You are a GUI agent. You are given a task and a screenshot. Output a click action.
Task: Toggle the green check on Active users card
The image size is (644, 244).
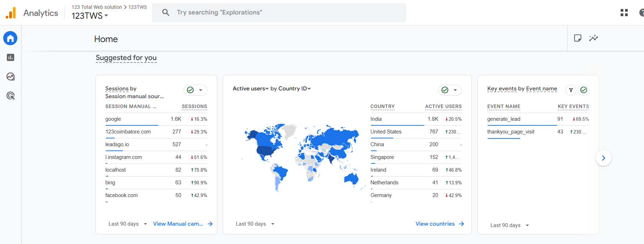445,90
